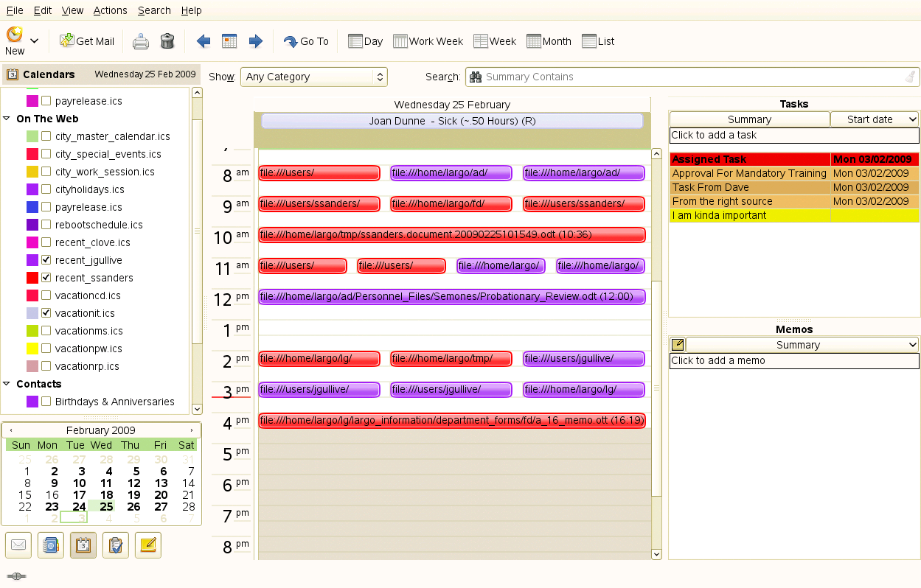Click the New item clock icon
Screen dimensions: 921x588
pos(14,34)
